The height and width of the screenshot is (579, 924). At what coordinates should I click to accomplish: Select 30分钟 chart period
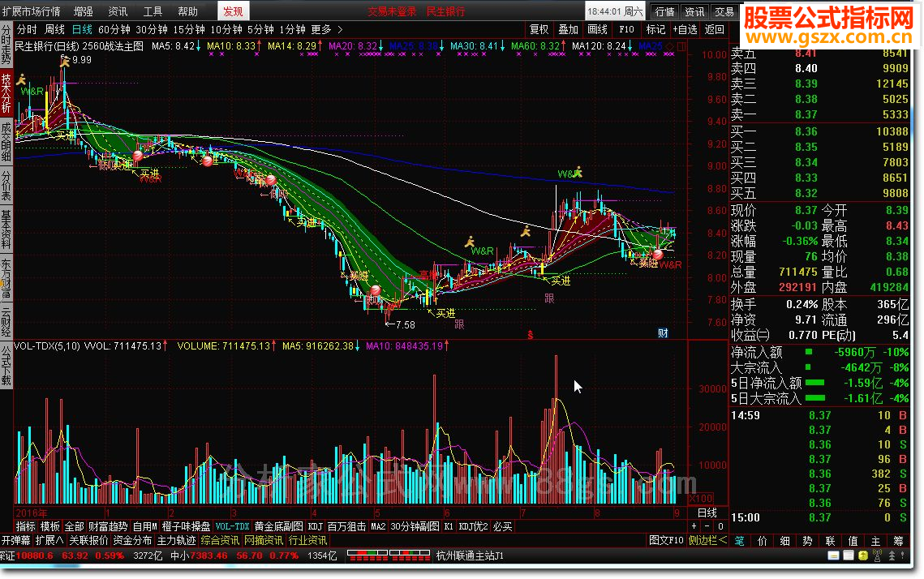coord(152,29)
